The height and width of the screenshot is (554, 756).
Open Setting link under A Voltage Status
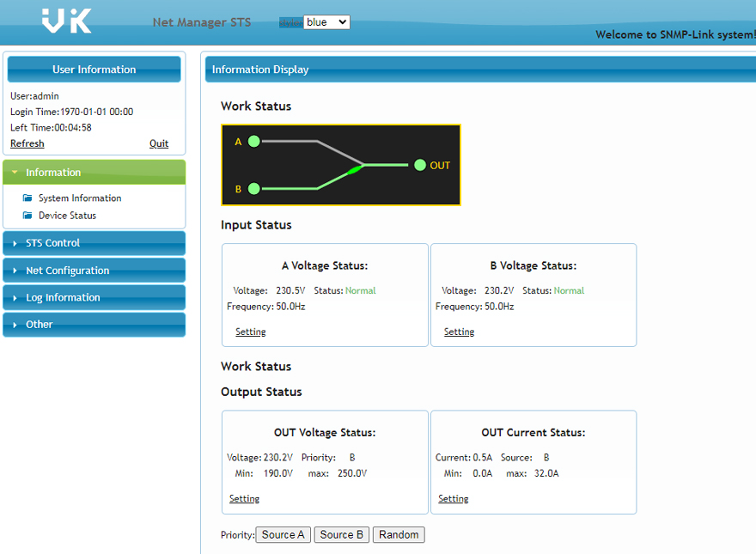tap(250, 332)
